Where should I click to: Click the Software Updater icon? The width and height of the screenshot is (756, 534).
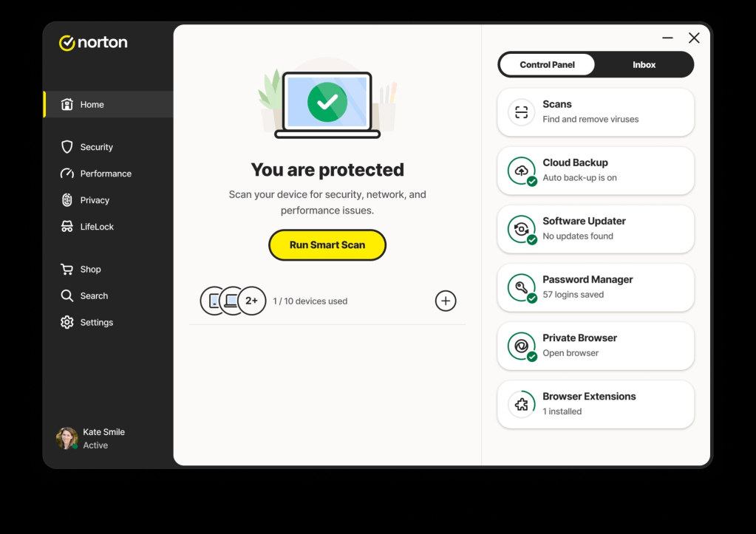(x=521, y=229)
